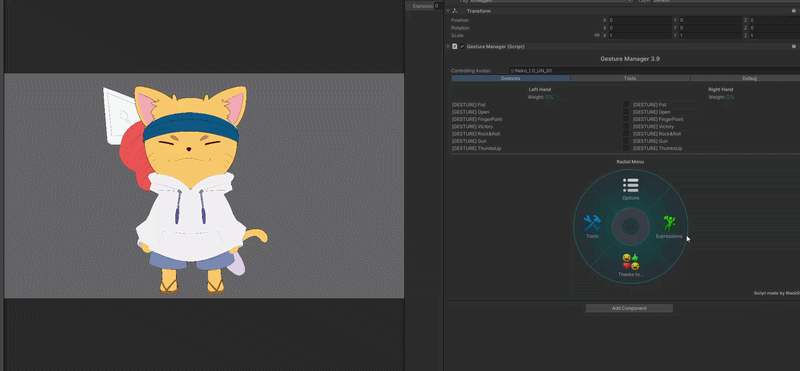Click the Position label in Transform
Screen dimensions: 800x371
tap(460, 20)
